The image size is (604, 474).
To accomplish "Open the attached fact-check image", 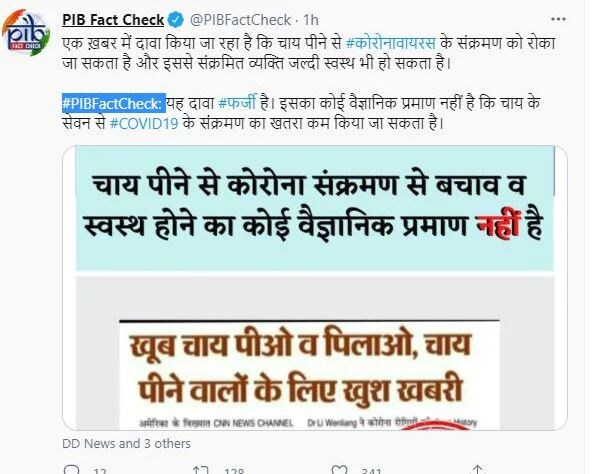I will (x=315, y=288).
